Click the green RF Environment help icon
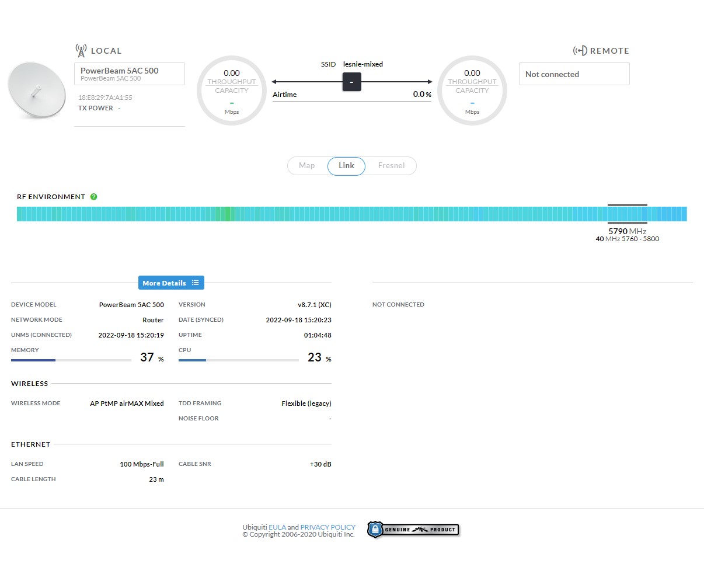This screenshot has width=704, height=588. pyautogui.click(x=93, y=197)
